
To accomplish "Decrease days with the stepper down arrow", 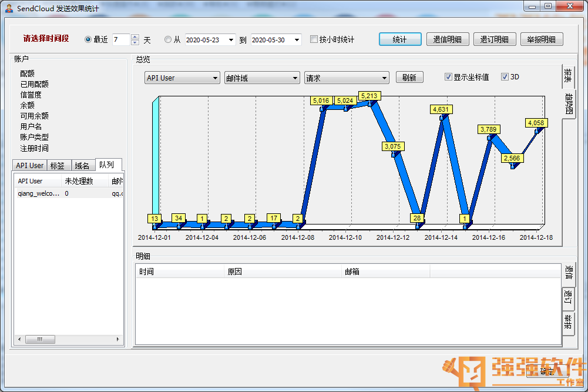I will [135, 42].
